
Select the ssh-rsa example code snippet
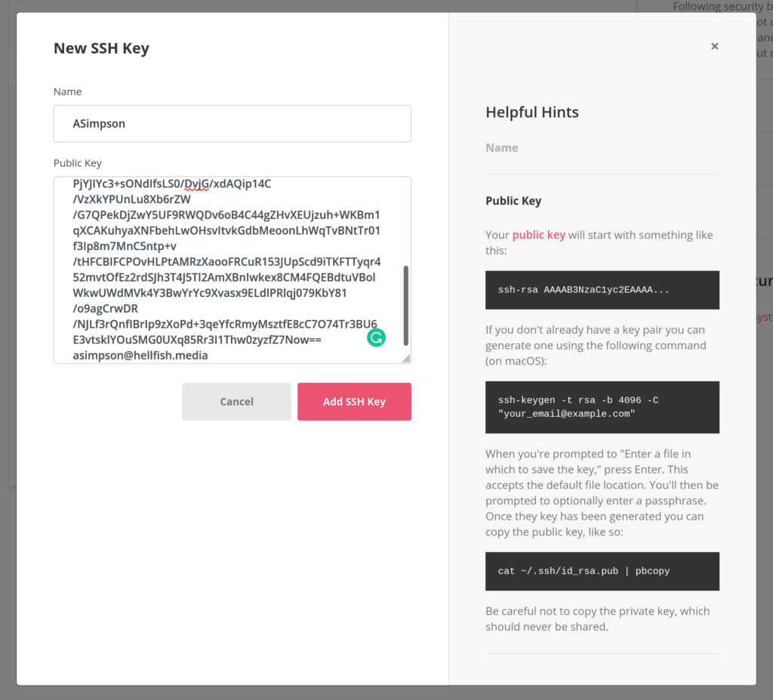[x=602, y=290]
